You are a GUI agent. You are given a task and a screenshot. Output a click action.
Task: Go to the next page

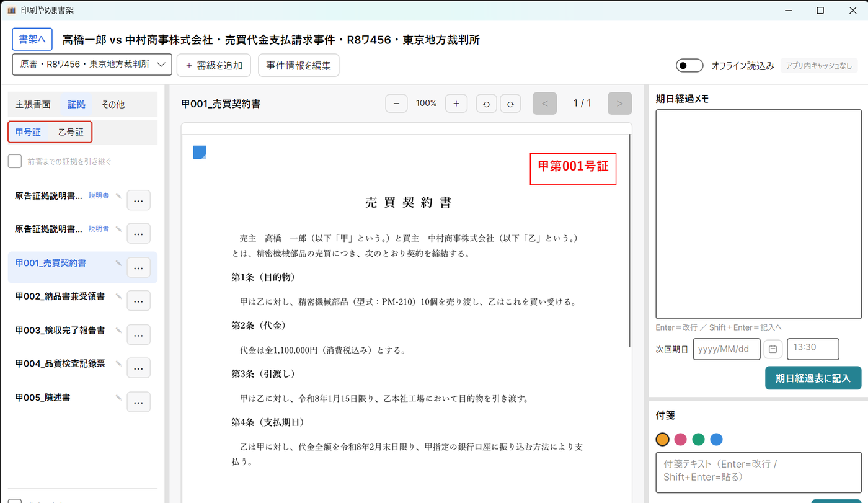pos(619,104)
